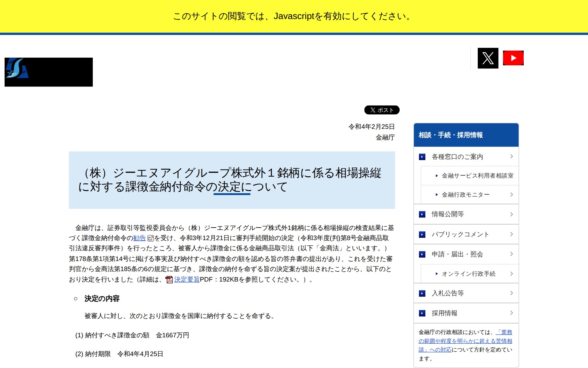
Task: Open the X (Twitter) social icon
Action: tap(488, 58)
